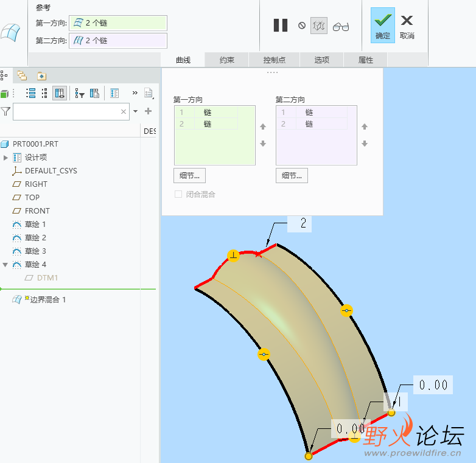Select 草绘 3 in model tree

pyautogui.click(x=35, y=251)
